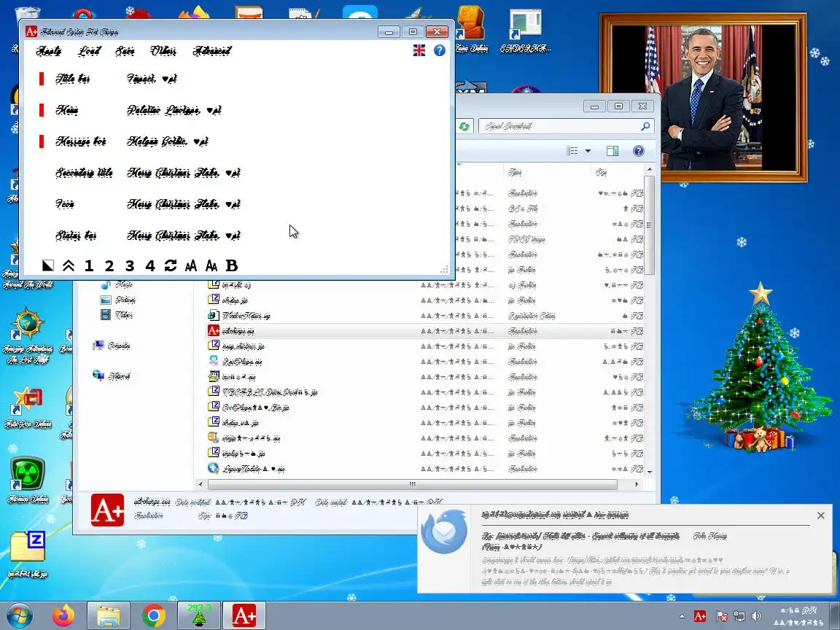Image resolution: width=840 pixels, height=630 pixels.
Task: Click Explorer horizontal scrollbar thumb
Action: point(413,484)
